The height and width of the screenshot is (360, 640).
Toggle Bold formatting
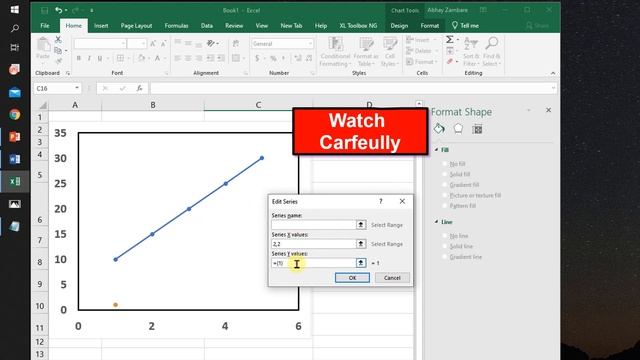[79, 58]
